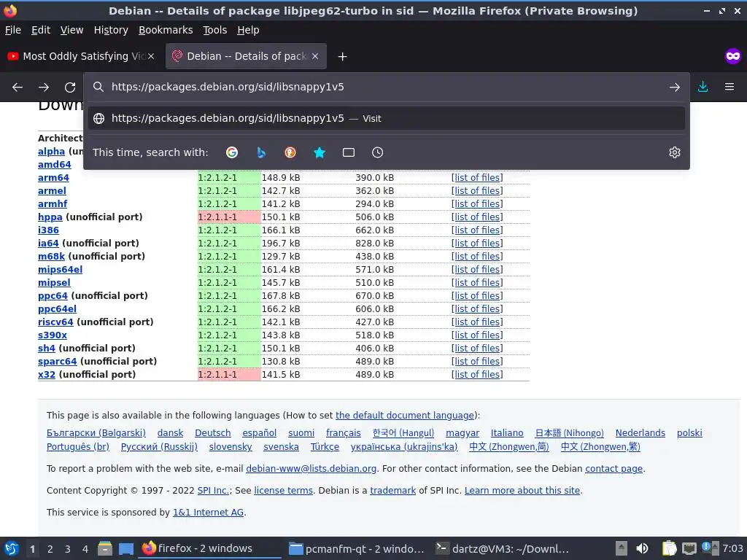Viewport: 747px width, 560px height.
Task: Open the File menu
Action: click(13, 30)
